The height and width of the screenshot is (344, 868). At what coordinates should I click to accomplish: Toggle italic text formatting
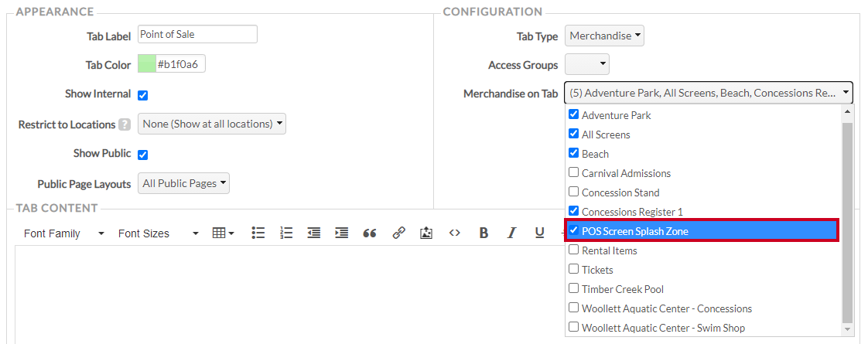(512, 233)
